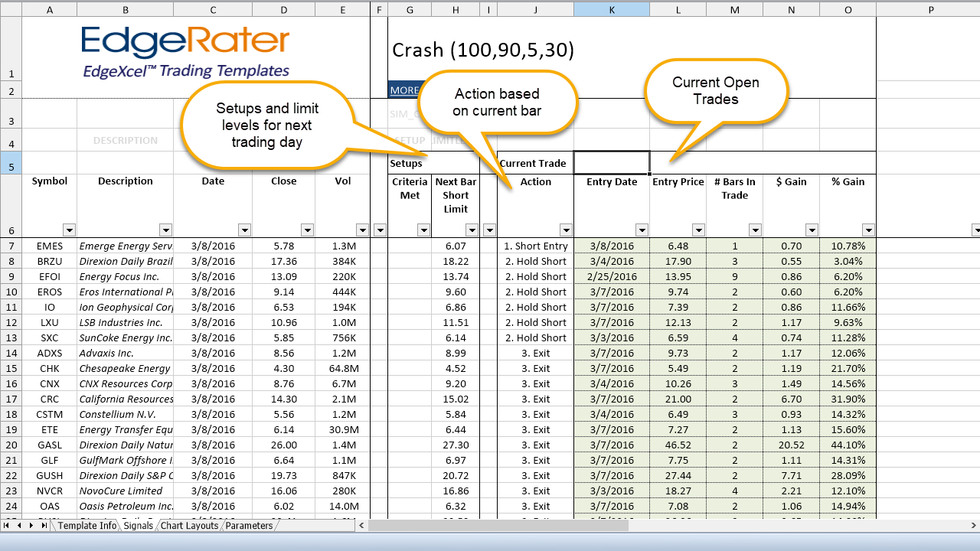
Task: Select the column O header
Action: coord(848,9)
